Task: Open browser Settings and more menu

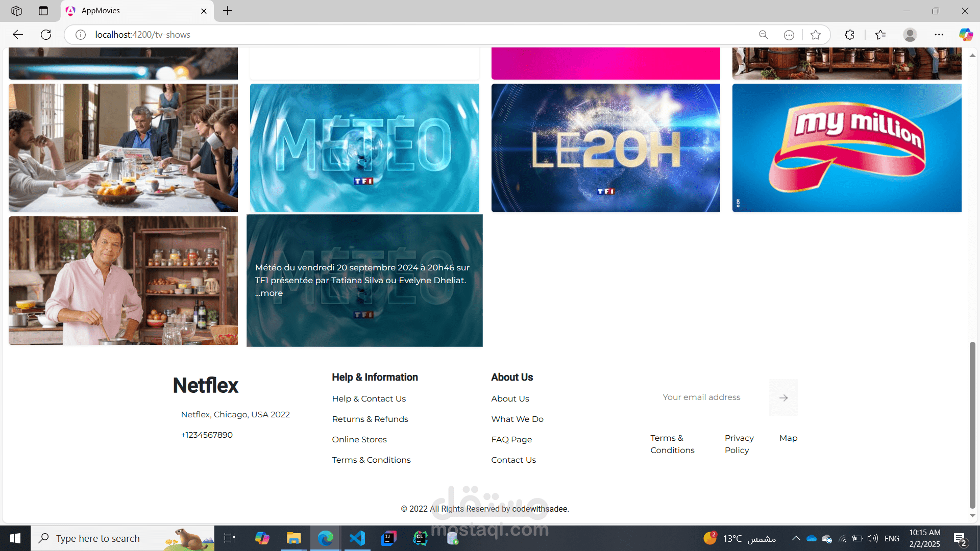Action: (x=939, y=35)
